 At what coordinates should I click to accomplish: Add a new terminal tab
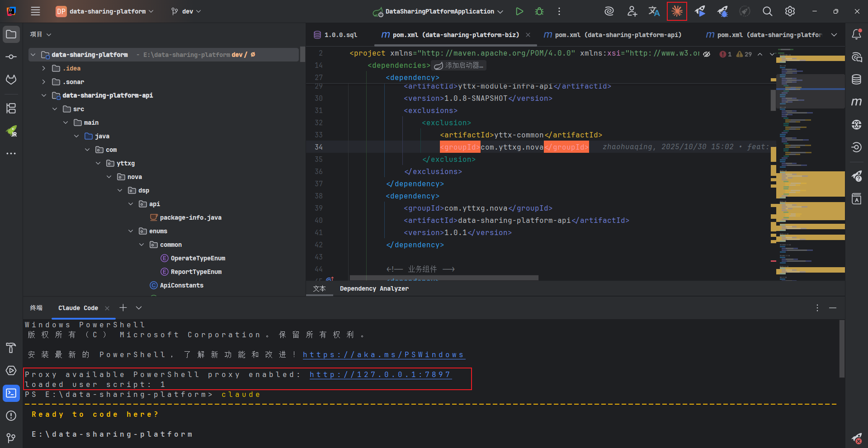(x=123, y=308)
